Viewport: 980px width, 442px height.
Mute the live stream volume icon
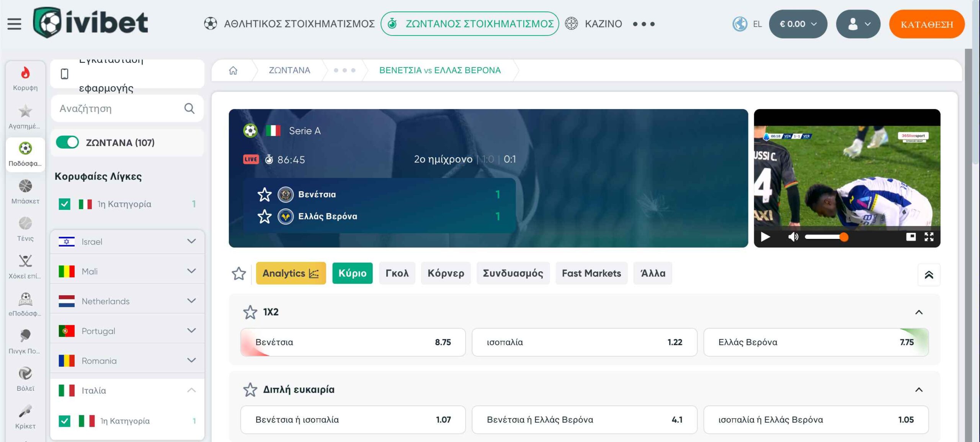pyautogui.click(x=793, y=237)
